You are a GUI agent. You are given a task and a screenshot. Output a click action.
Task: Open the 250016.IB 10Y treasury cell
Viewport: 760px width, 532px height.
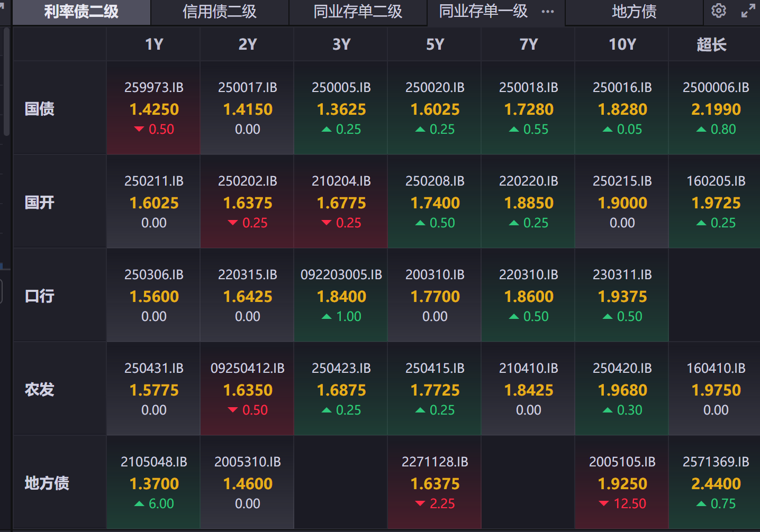[x=622, y=108]
